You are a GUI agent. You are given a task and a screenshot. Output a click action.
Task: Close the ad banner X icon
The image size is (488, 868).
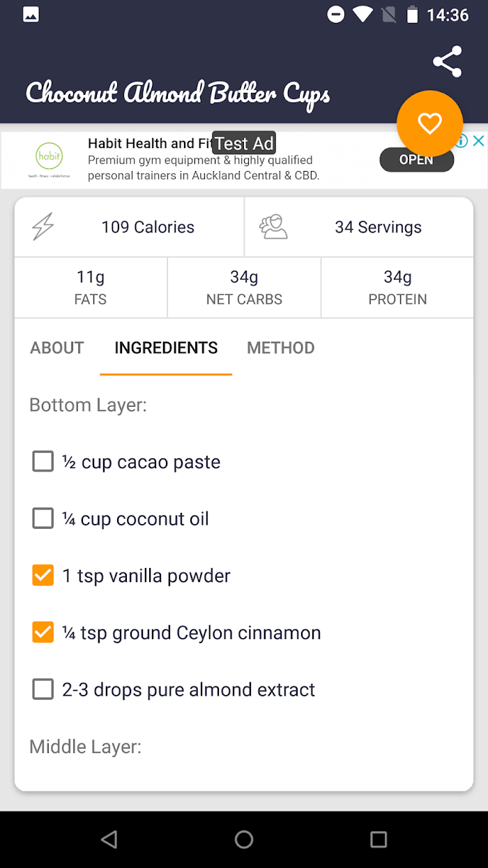coord(478,141)
